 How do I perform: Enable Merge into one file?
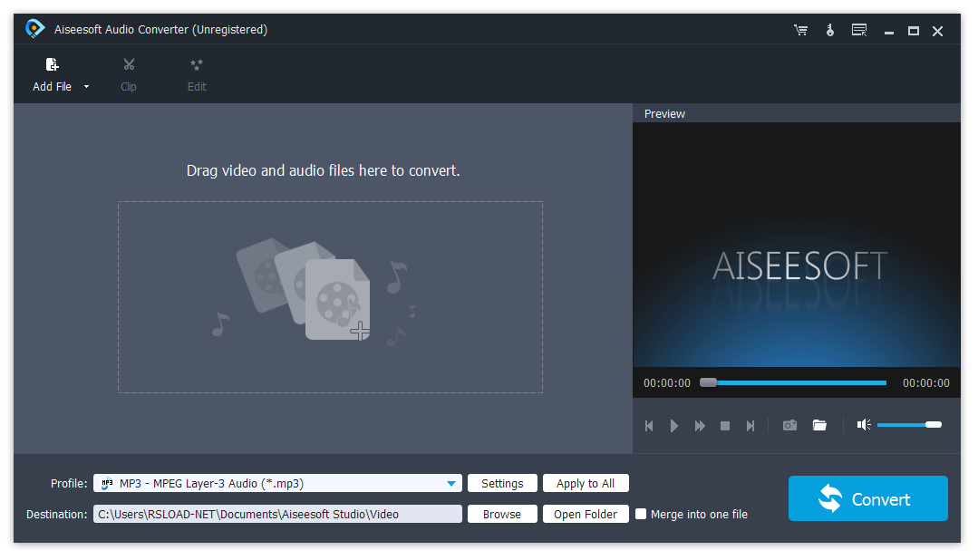641,514
